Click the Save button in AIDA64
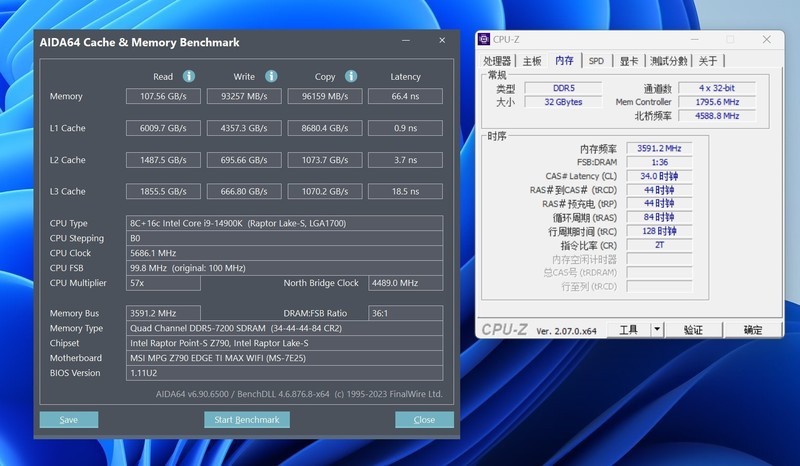Viewport: 800px width, 466px height. click(x=69, y=420)
